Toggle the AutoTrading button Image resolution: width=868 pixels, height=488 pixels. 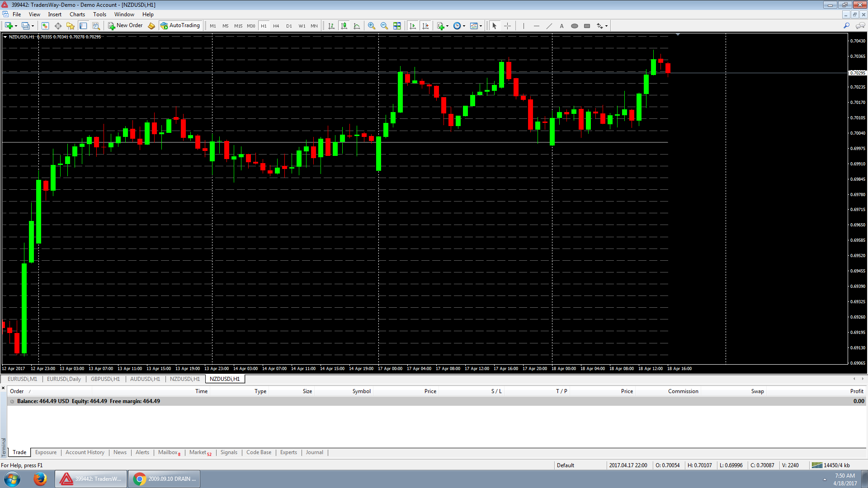[x=180, y=26]
